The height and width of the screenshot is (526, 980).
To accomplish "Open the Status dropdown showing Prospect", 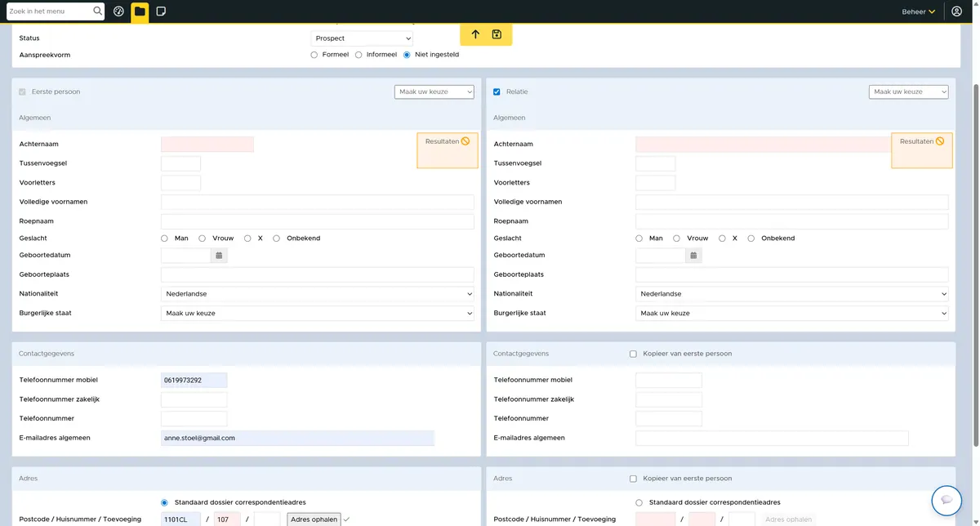I will pos(363,38).
